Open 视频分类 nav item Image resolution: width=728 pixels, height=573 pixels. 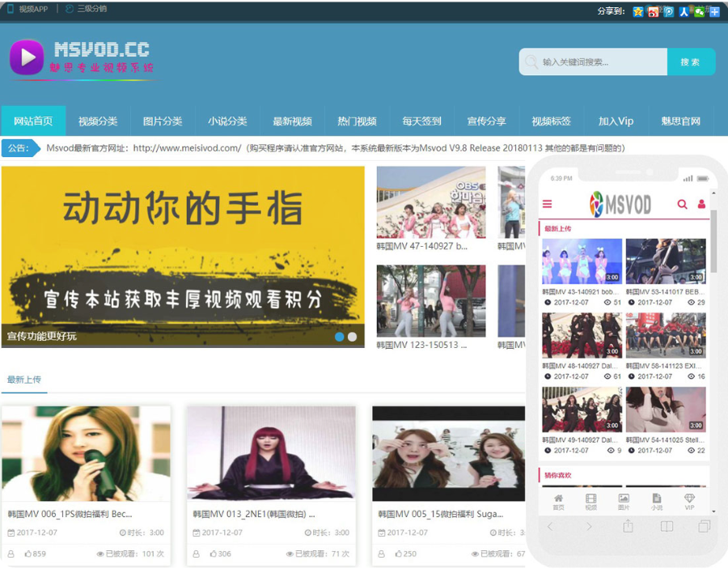(x=98, y=121)
